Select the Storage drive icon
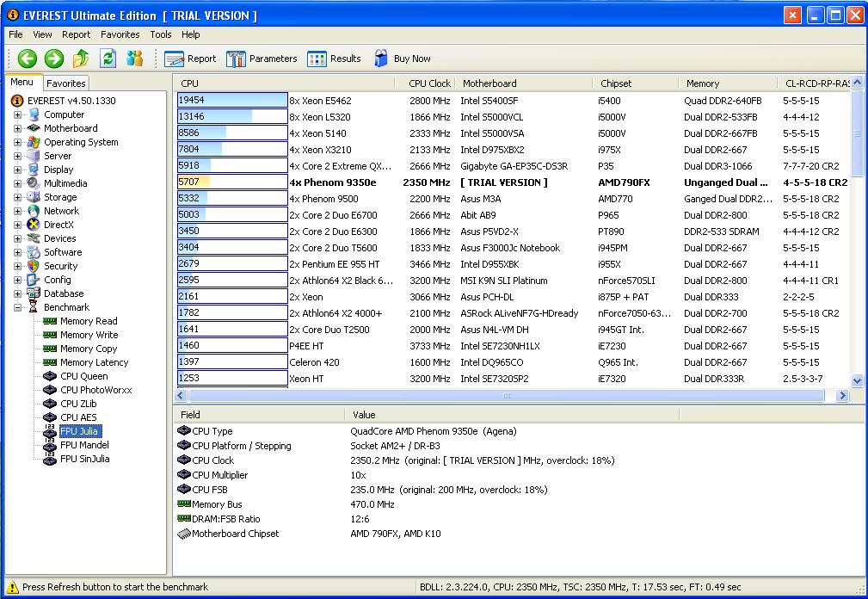The height and width of the screenshot is (599, 868). pyautogui.click(x=34, y=197)
